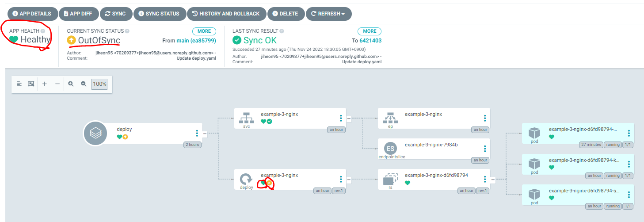Switch to network view layout icon
This screenshot has height=222, width=644.
[31, 84]
